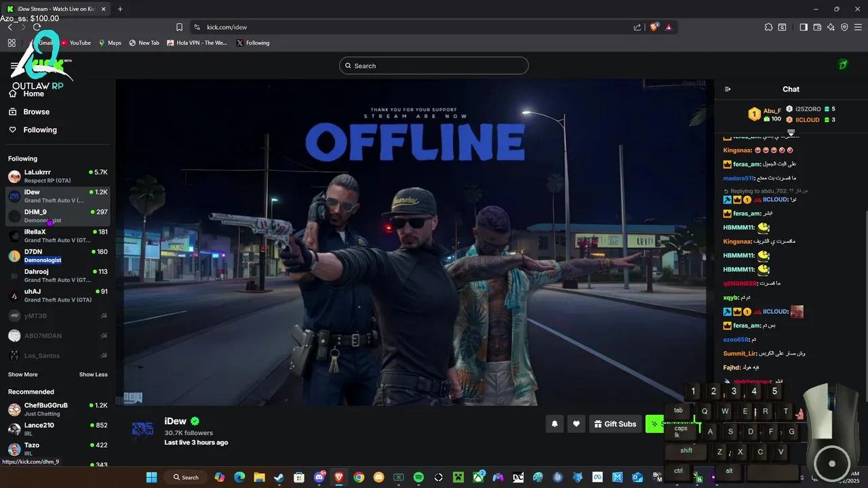Open the Brave Wallet icon

point(817,27)
